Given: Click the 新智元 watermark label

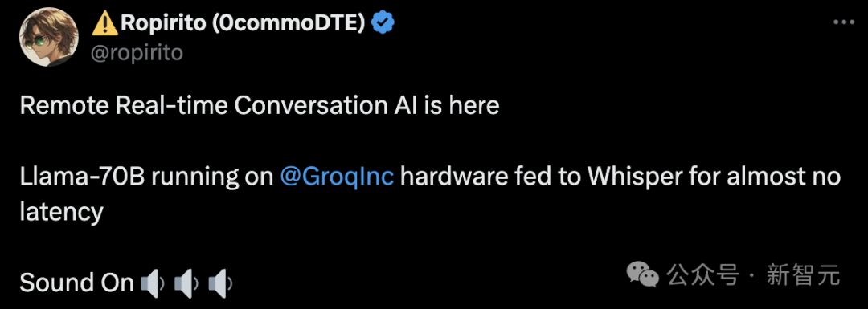Looking at the screenshot, I should 803,274.
